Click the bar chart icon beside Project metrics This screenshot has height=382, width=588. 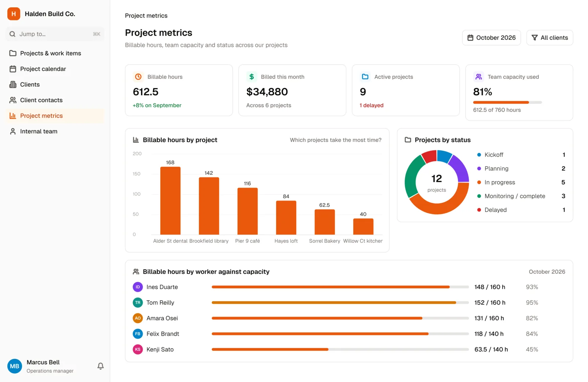[x=13, y=116]
